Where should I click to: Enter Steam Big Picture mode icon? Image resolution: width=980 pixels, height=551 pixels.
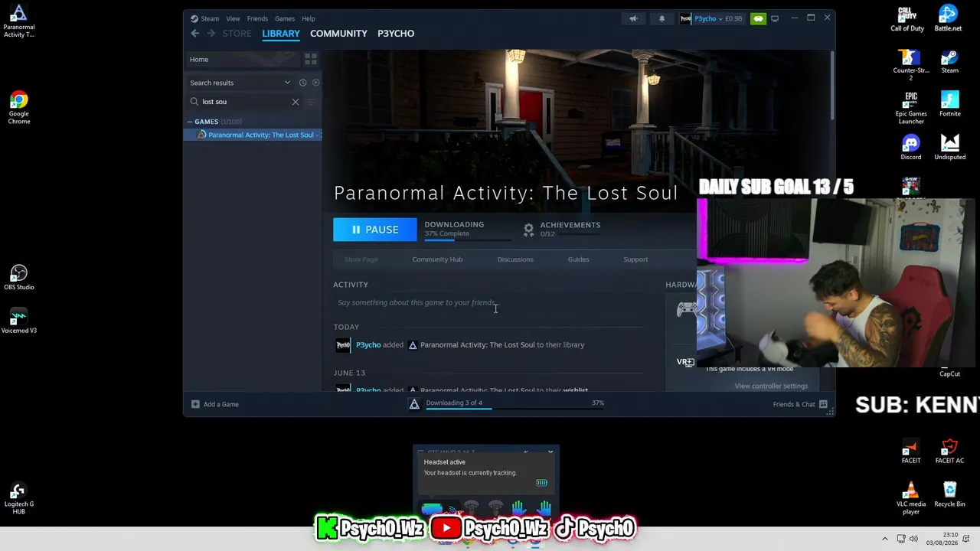(x=775, y=18)
